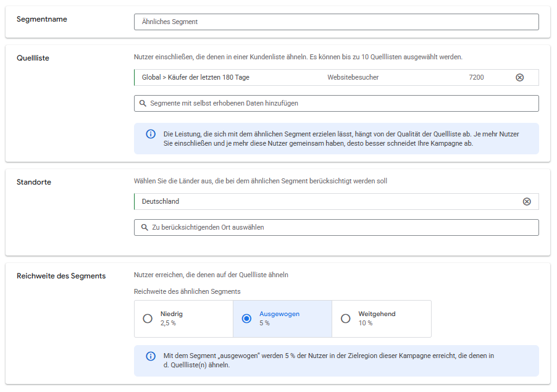The width and height of the screenshot is (557, 392).
Task: Pick the Weitgehend 10 % reach option
Action: [346, 319]
